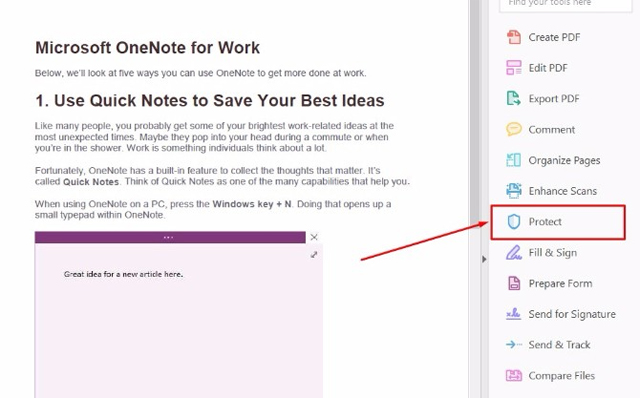Select the Prepare Form icon
640x398 pixels.
click(513, 283)
